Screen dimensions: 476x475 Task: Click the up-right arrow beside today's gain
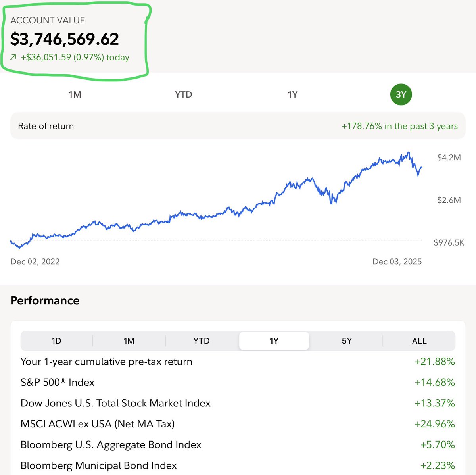(x=13, y=58)
